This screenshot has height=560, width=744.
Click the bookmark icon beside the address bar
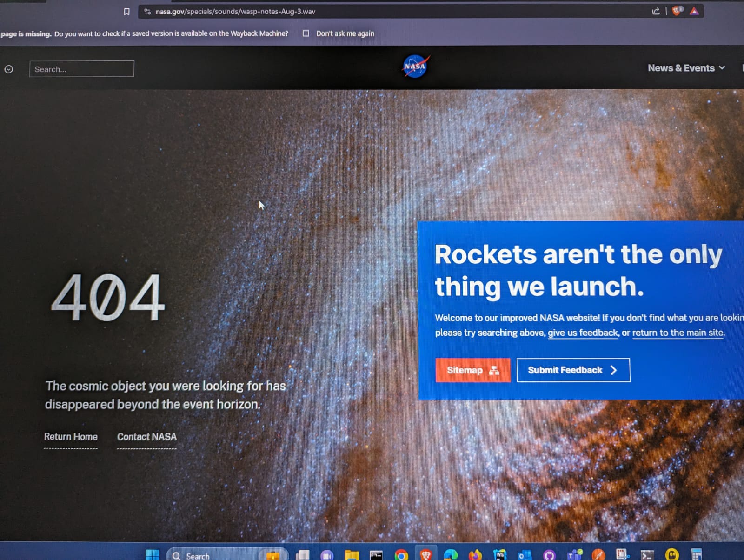point(126,12)
